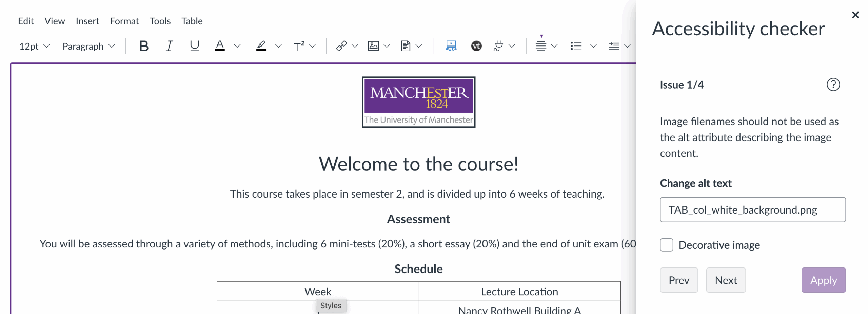Apply underline to text
The image size is (868, 314).
[194, 46]
